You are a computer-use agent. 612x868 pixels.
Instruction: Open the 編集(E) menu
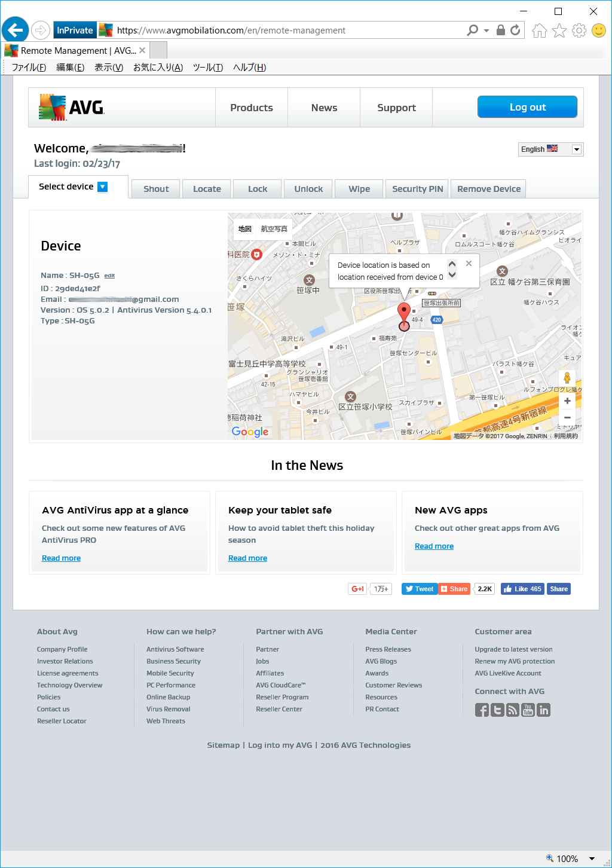70,68
